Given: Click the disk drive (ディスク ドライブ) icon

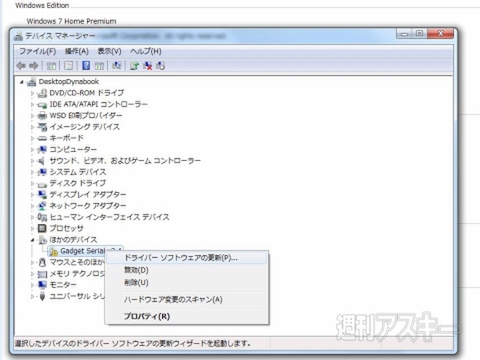Looking at the screenshot, I should point(42,184).
